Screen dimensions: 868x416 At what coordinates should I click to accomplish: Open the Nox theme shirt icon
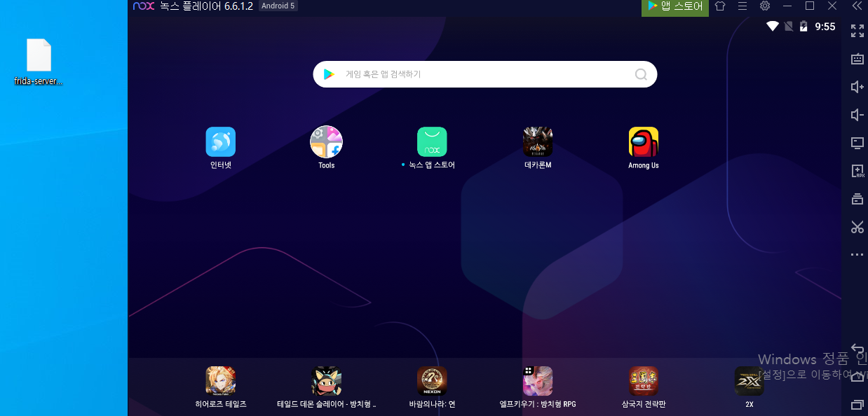coord(720,6)
